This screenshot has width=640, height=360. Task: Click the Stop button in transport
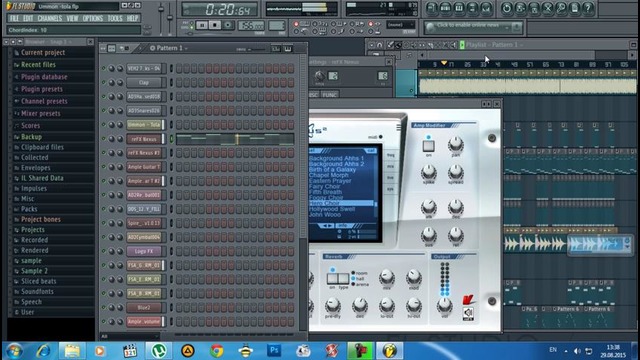pyautogui.click(x=215, y=25)
